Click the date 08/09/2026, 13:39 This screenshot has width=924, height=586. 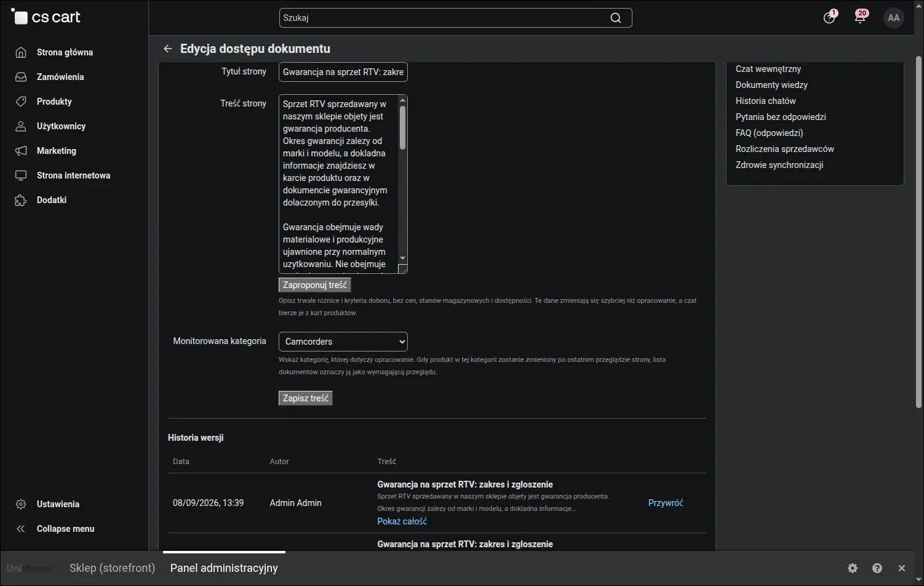click(208, 503)
